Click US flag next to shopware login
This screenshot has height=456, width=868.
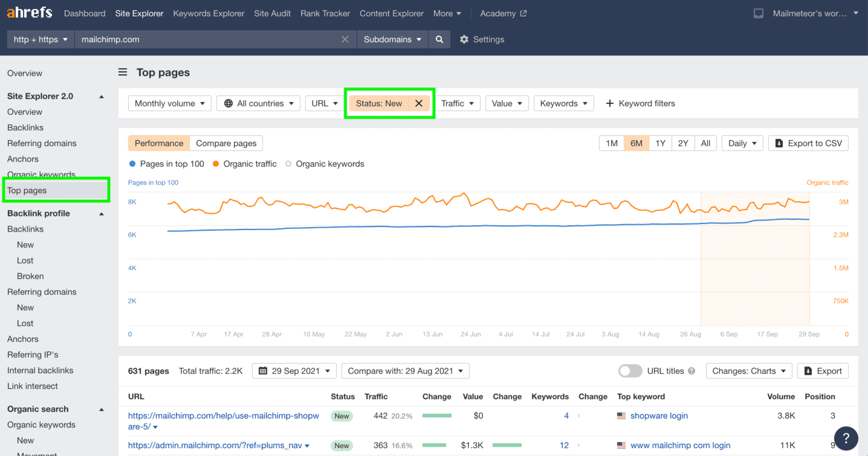coord(621,416)
